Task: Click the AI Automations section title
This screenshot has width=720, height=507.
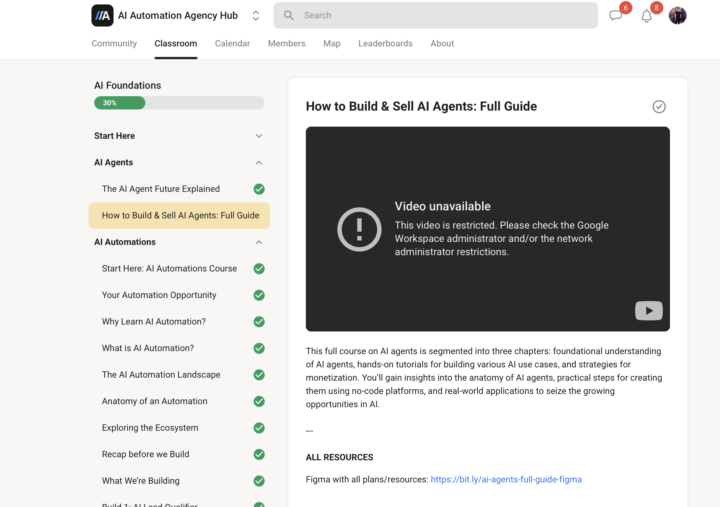Action: coord(125,242)
